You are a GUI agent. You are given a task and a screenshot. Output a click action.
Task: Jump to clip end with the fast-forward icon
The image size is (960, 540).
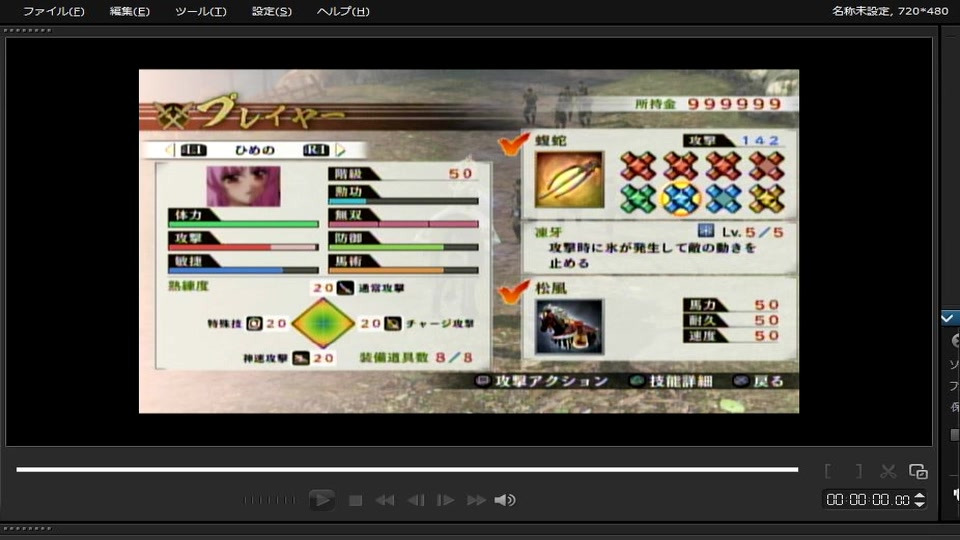(476, 500)
